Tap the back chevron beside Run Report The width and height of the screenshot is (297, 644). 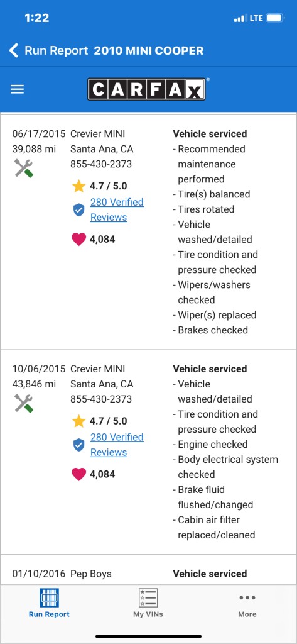[14, 51]
